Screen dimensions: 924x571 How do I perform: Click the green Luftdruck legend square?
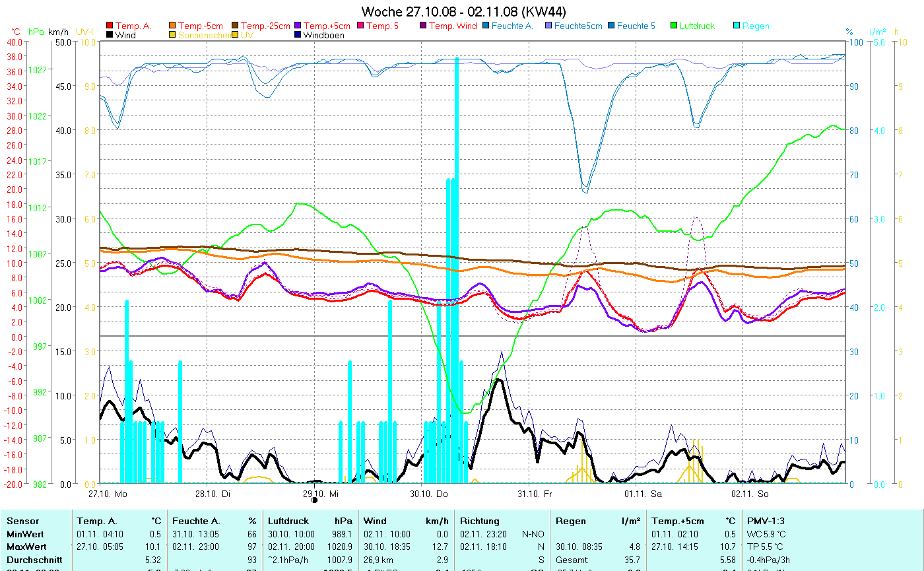[x=675, y=26]
